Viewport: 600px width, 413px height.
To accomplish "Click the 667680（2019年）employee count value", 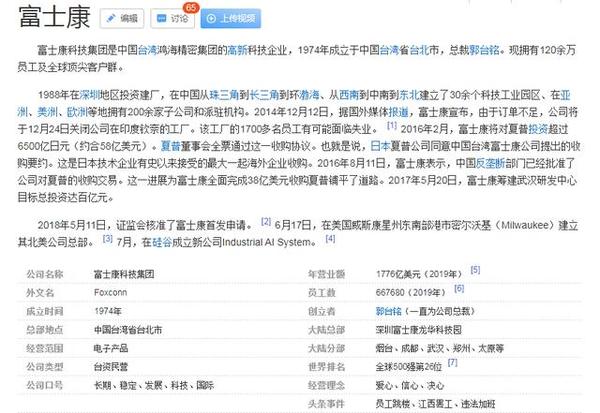I will pos(411,292).
